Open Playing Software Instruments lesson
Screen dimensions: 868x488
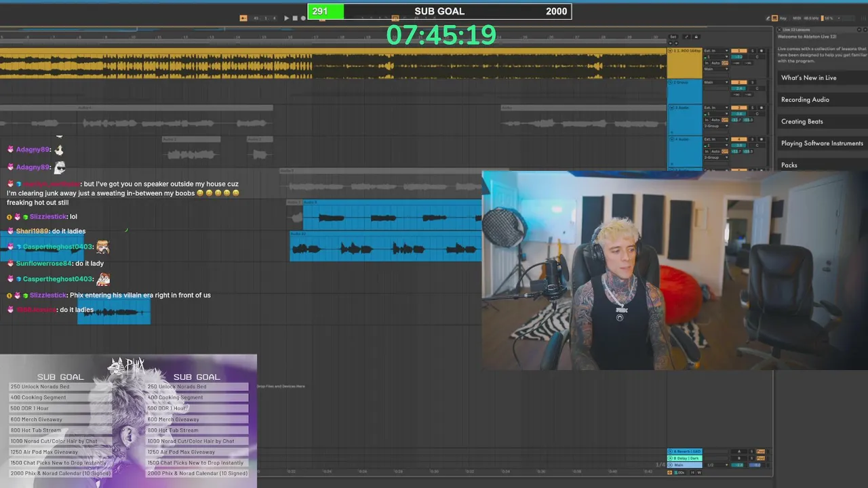pyautogui.click(x=822, y=143)
